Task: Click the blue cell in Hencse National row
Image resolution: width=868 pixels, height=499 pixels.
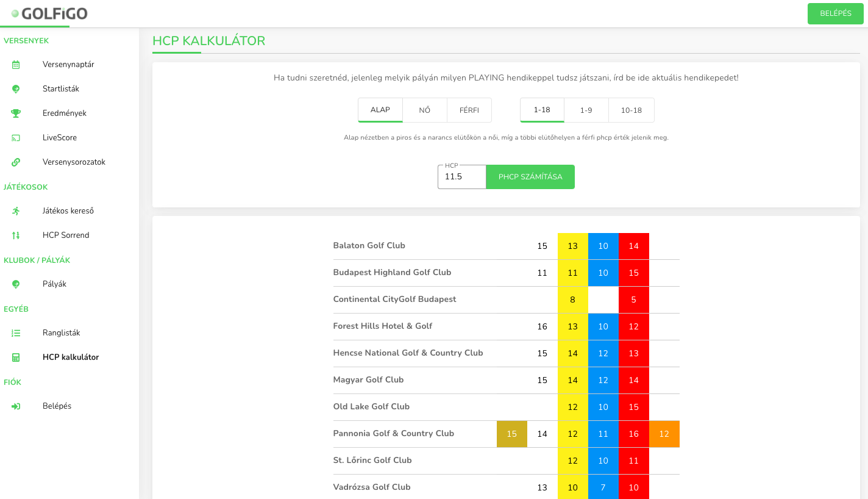Action: click(603, 353)
